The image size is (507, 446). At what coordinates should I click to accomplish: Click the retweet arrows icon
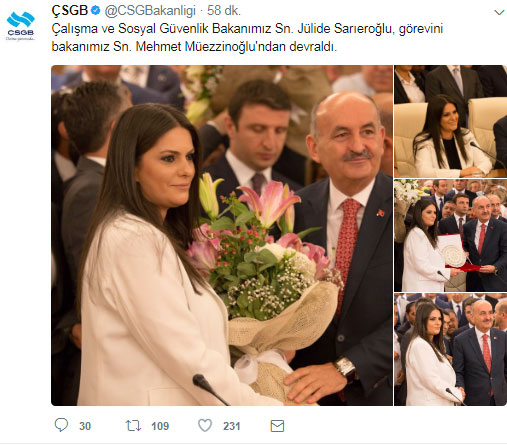(133, 426)
